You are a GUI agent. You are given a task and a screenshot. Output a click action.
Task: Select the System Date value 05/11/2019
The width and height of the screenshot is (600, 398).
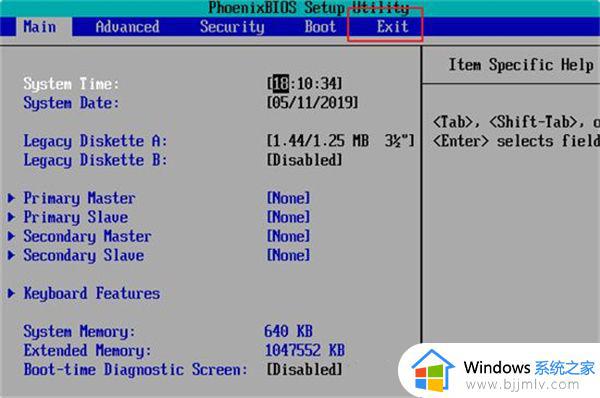(312, 103)
